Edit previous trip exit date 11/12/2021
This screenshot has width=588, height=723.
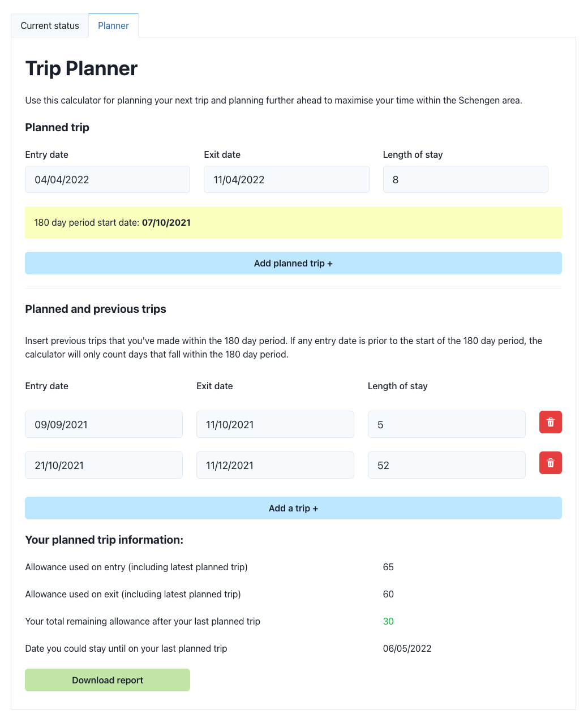click(x=275, y=465)
